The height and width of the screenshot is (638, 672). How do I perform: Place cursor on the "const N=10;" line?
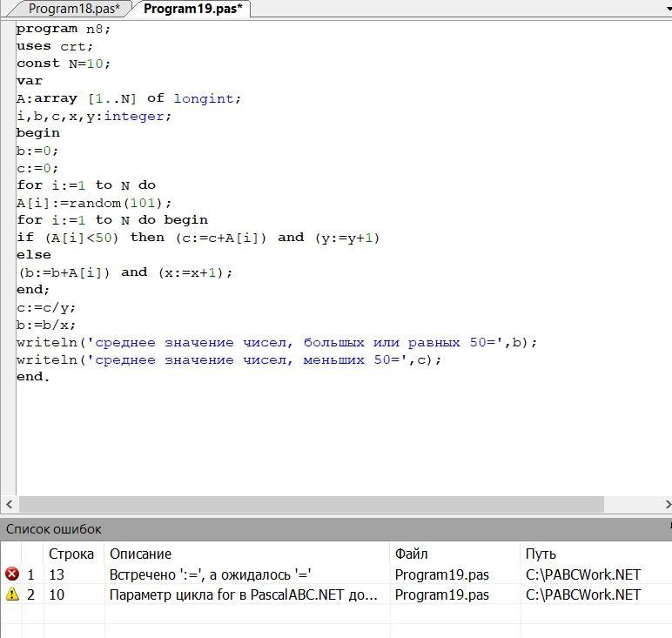[x=64, y=64]
